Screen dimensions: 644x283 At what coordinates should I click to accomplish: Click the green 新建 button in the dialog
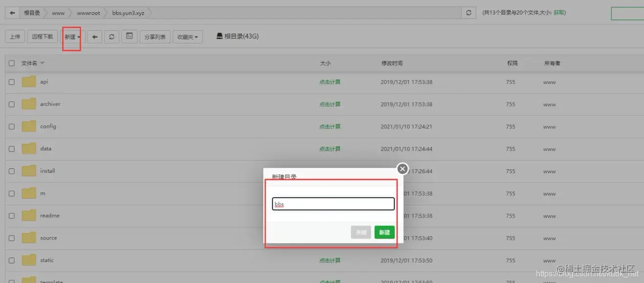tap(385, 232)
